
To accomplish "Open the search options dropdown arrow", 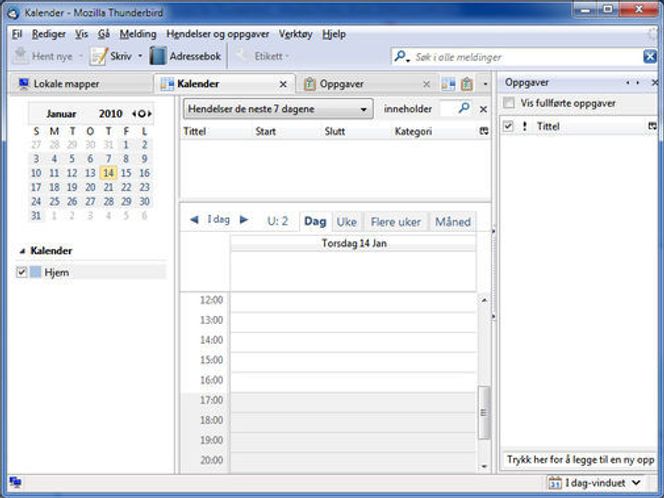I will (x=407, y=61).
